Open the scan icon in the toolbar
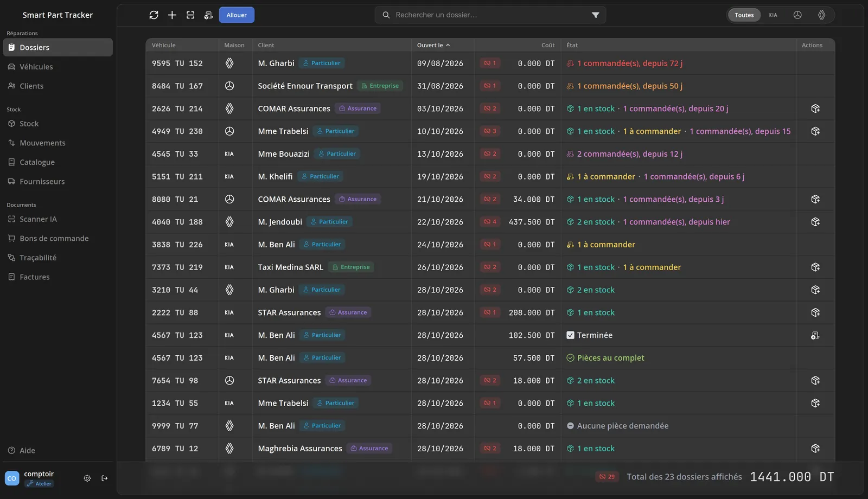Viewport: 868px width, 499px height. pyautogui.click(x=190, y=15)
